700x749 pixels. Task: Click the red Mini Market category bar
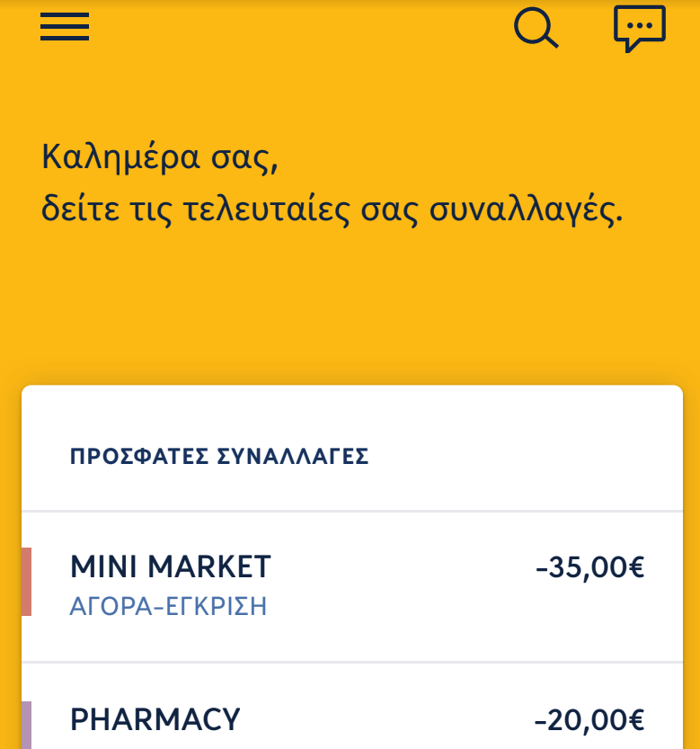[26, 582]
